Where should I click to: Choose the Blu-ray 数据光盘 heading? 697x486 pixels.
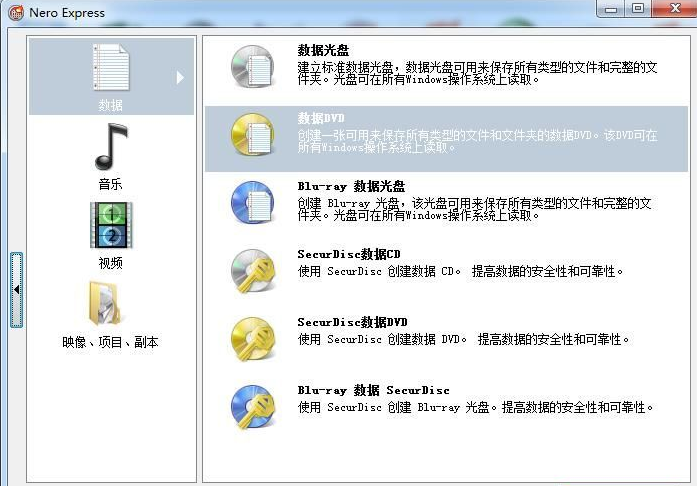pos(351,186)
